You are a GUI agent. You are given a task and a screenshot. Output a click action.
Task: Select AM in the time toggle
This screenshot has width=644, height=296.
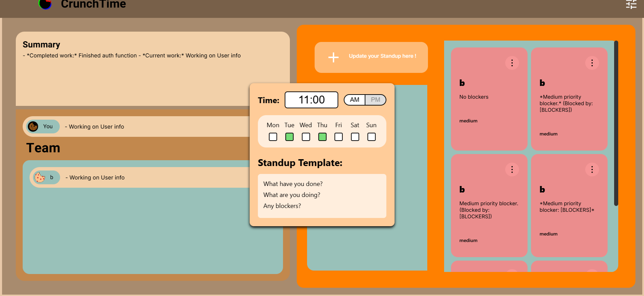coord(354,100)
